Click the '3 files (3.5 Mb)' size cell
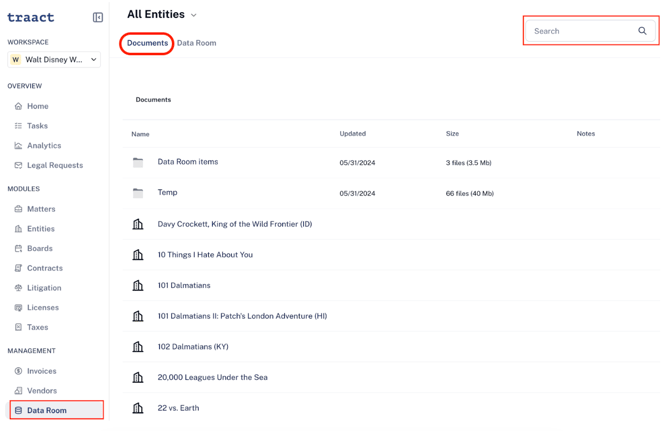 point(468,163)
